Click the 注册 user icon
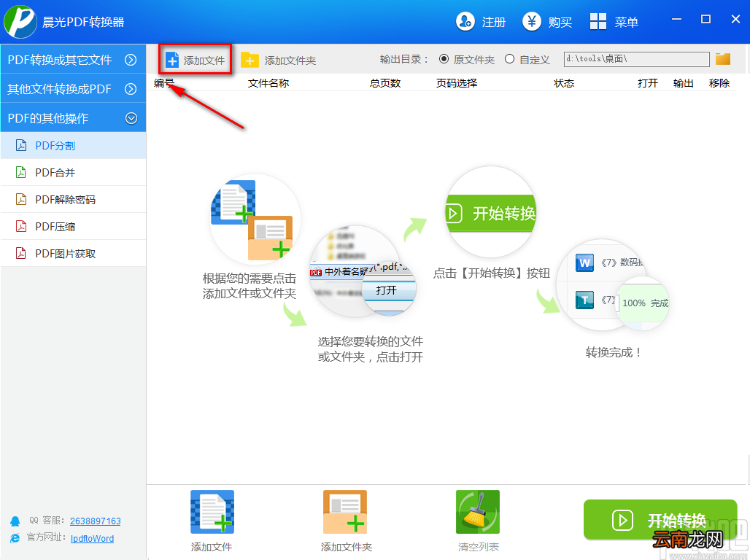 (x=465, y=22)
